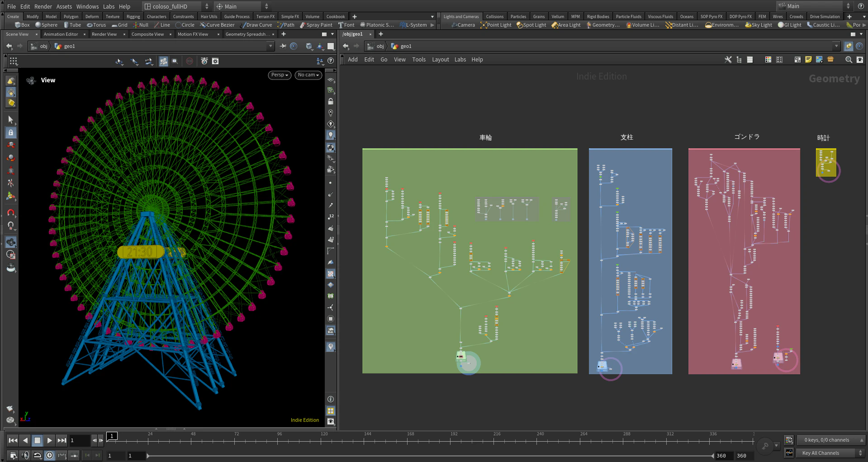Click the Key All Channels button
This screenshot has width=868, height=462.
coord(821,453)
